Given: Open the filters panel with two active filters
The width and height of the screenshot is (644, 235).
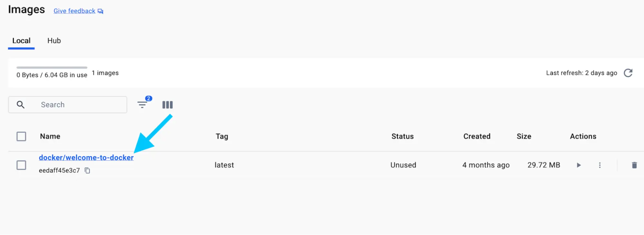Looking at the screenshot, I should coord(143,104).
